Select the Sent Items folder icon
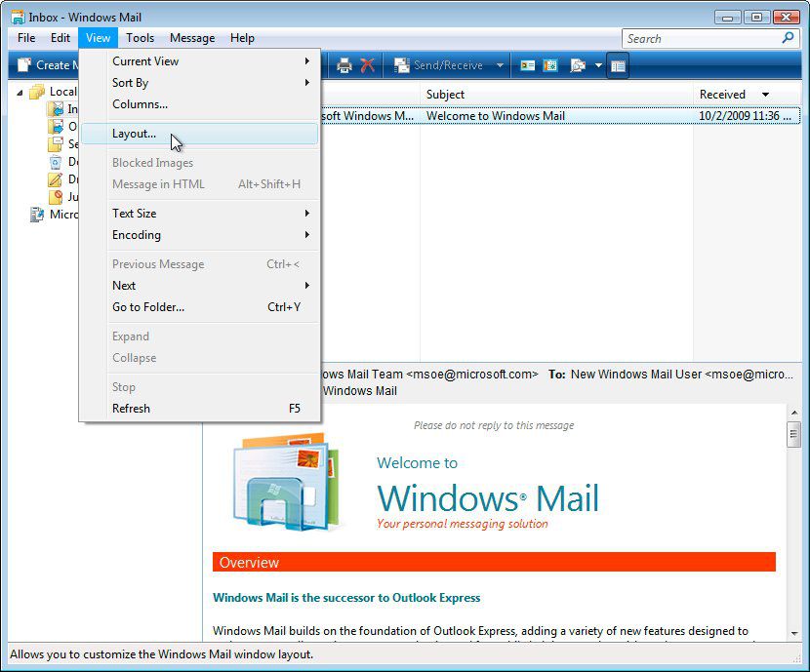Image resolution: width=810 pixels, height=672 pixels. click(x=56, y=144)
